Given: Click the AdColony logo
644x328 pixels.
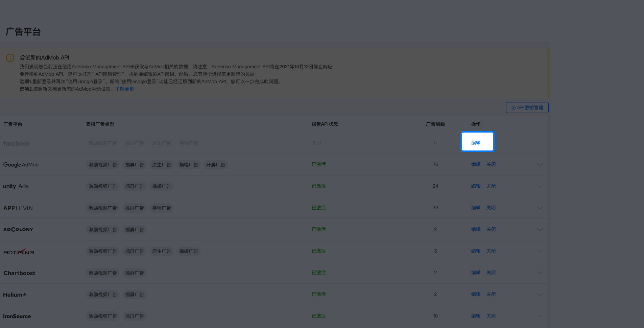Looking at the screenshot, I should pyautogui.click(x=18, y=230).
